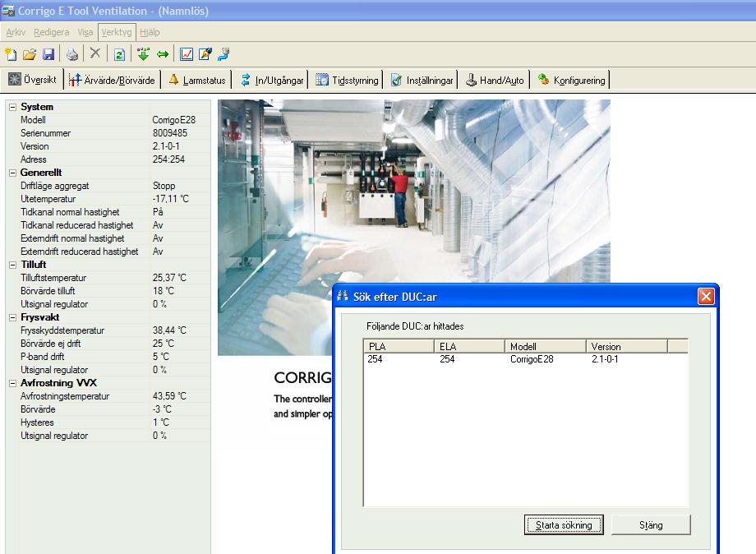Collapse the Frysvakt tree section

tap(13, 317)
